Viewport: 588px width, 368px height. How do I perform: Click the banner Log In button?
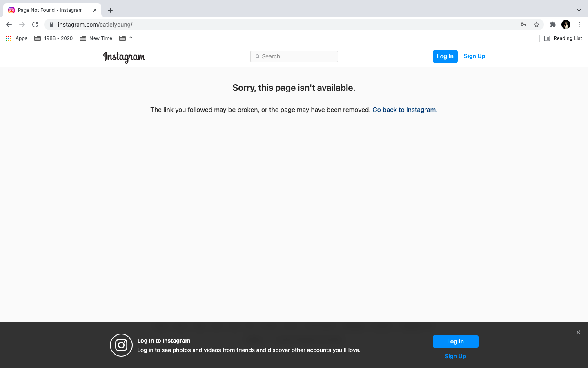click(455, 341)
